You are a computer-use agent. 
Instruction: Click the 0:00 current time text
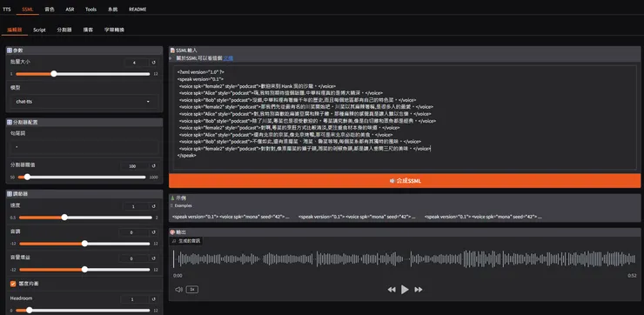178,276
